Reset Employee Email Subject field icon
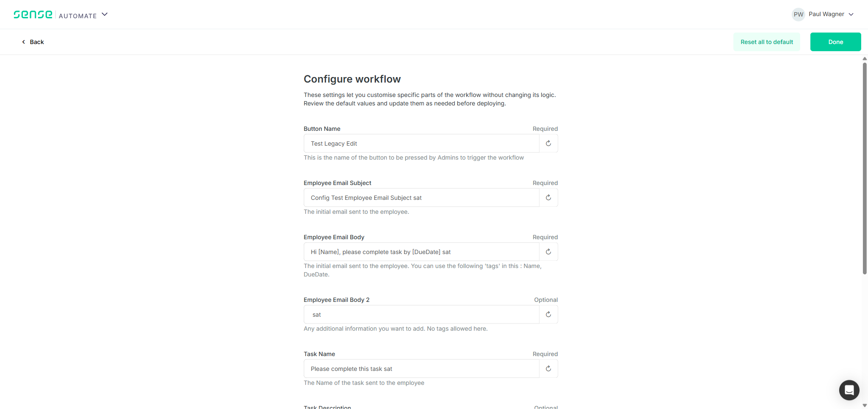 (548, 198)
